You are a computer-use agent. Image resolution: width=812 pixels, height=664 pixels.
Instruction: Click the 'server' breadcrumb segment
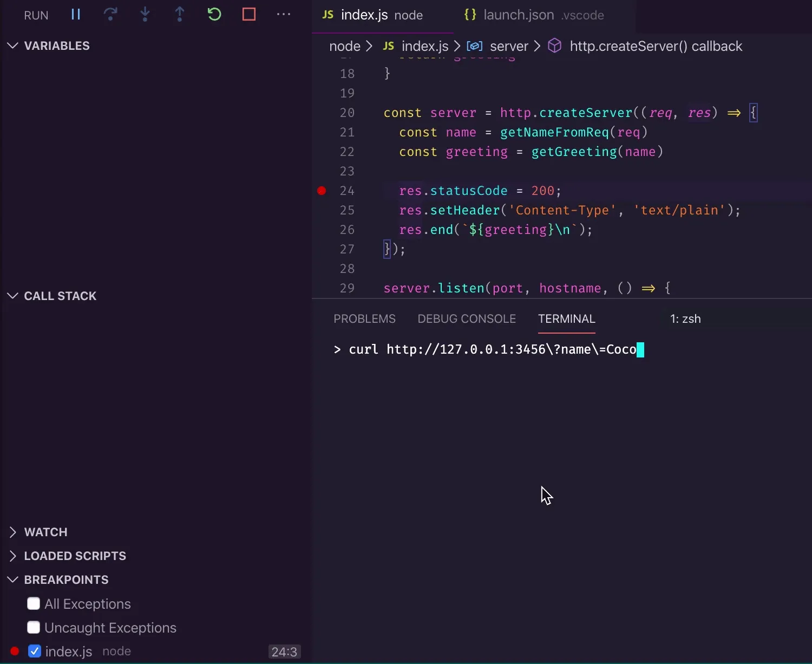coord(509,46)
